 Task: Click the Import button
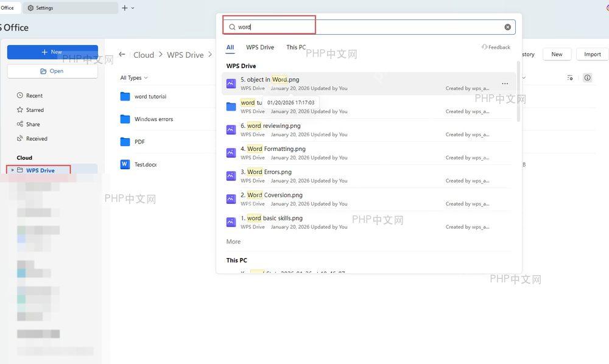[x=593, y=54]
